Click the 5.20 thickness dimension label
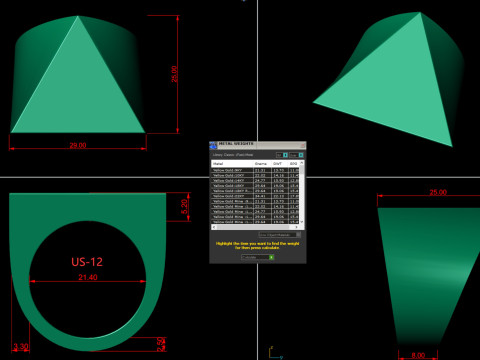The image size is (480, 360). pyautogui.click(x=184, y=207)
